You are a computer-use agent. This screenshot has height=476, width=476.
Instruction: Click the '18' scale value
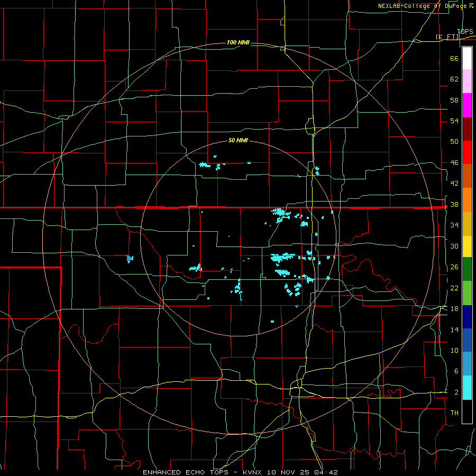[454, 309]
